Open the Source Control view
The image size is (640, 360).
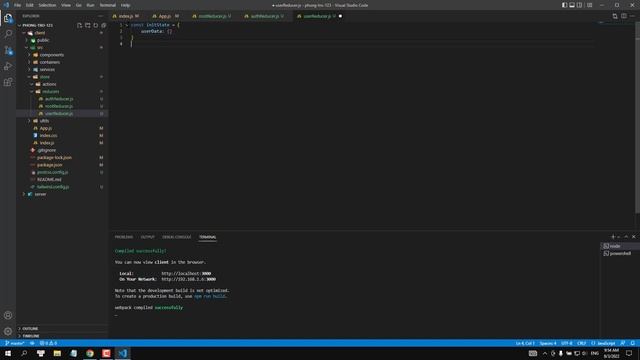click(8, 50)
